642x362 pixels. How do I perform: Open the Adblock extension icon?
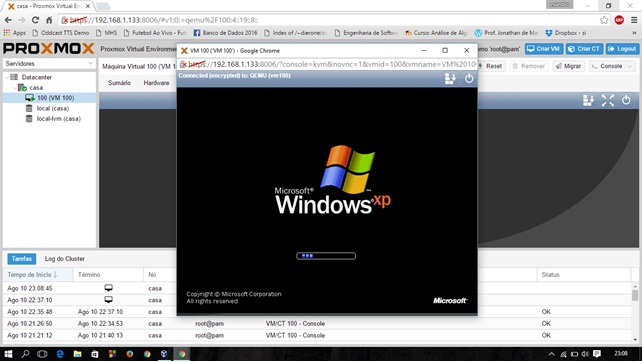619,20
